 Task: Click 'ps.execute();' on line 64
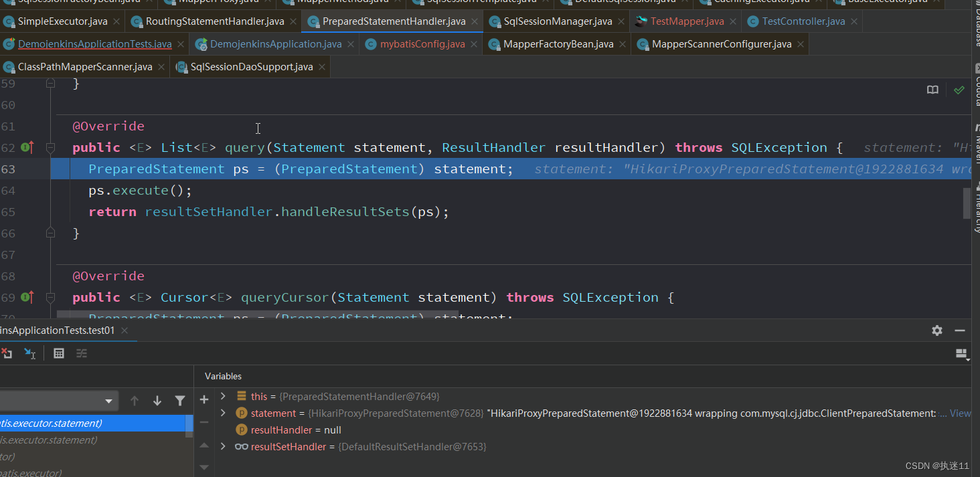[x=140, y=191]
